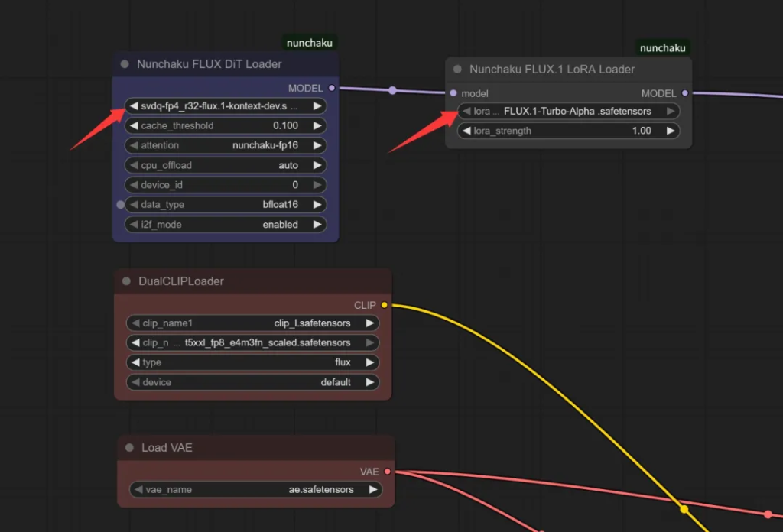Viewport: 783px width, 532px height.
Task: Select the DualCLIPLoader title bar
Action: pos(252,281)
